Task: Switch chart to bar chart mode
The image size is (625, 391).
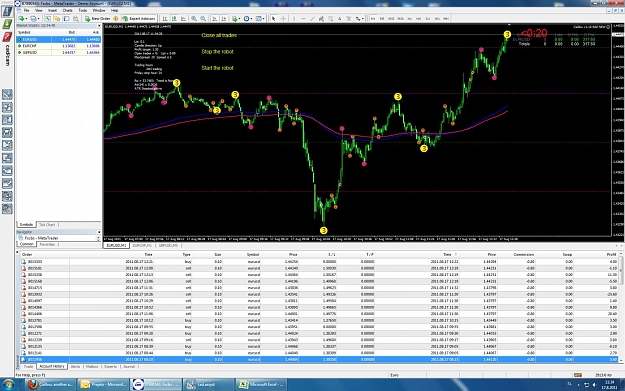Action: [165, 19]
